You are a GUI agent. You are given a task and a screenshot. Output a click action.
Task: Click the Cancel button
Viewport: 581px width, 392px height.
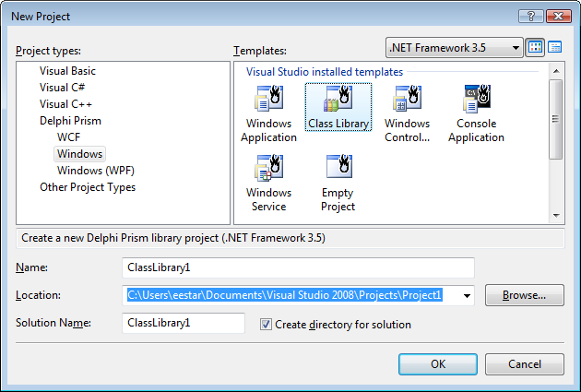[x=525, y=364]
